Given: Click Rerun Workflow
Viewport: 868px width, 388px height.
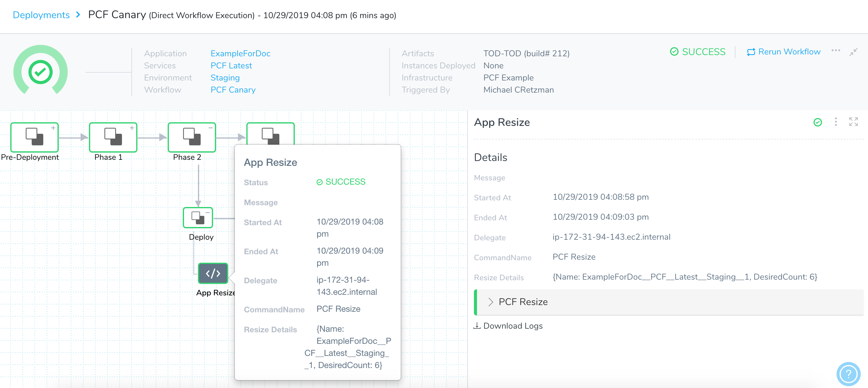Looking at the screenshot, I should 784,52.
